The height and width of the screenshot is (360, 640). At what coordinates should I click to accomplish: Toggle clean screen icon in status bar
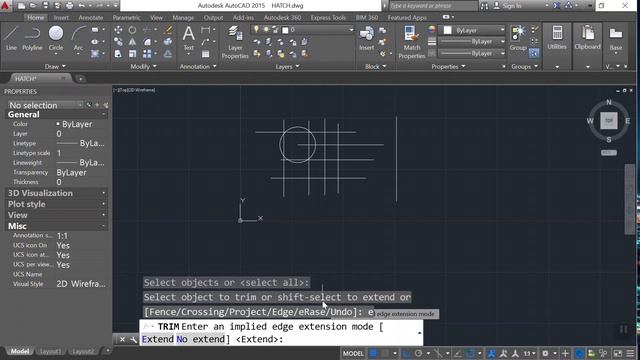click(x=618, y=353)
